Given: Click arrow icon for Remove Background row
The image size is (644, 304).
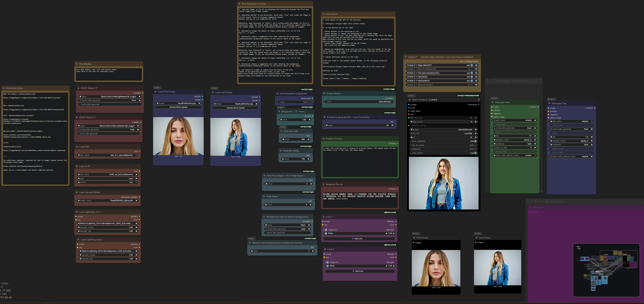Looking at the screenshot, I should [476, 69].
